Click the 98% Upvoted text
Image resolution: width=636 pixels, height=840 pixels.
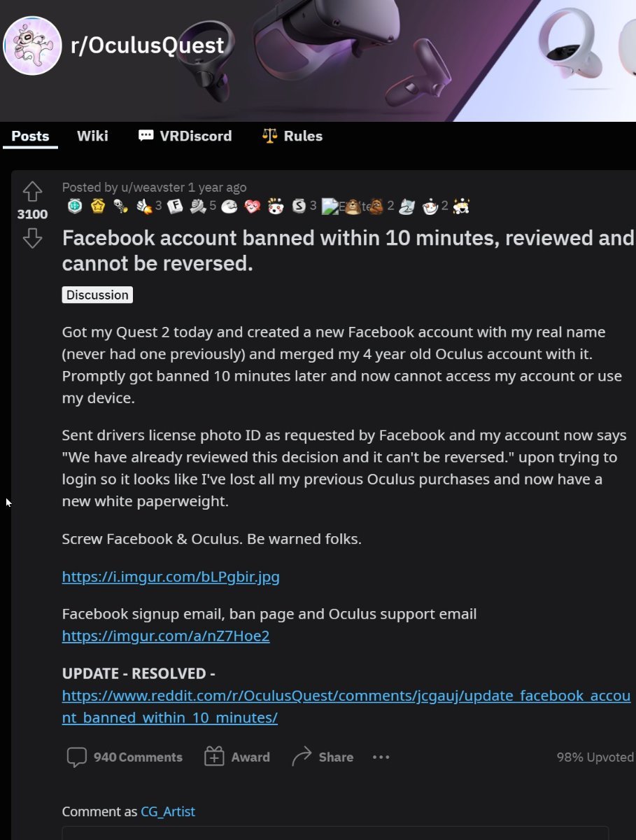pos(595,757)
